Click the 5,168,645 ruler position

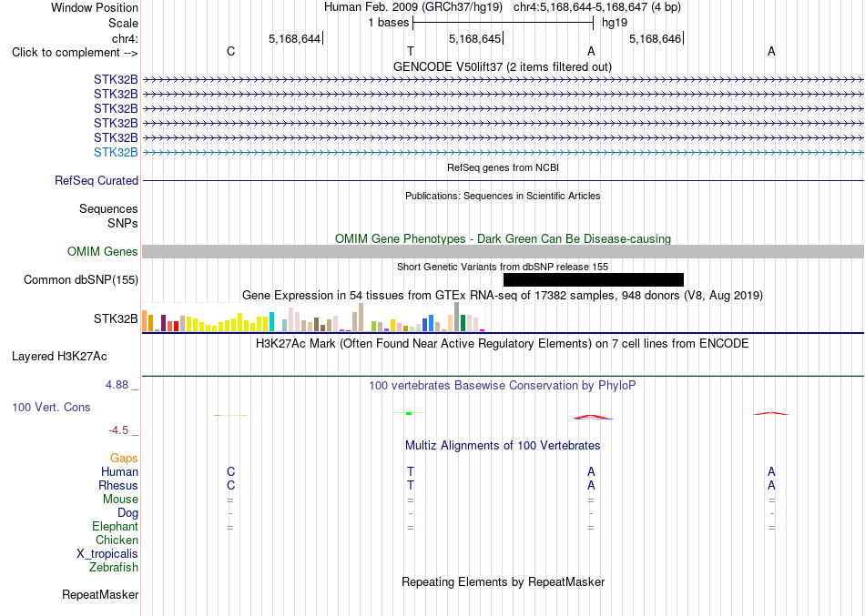(x=475, y=38)
